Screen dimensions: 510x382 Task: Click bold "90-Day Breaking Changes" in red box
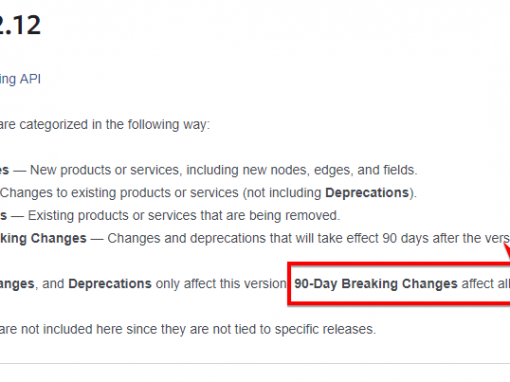(x=376, y=284)
